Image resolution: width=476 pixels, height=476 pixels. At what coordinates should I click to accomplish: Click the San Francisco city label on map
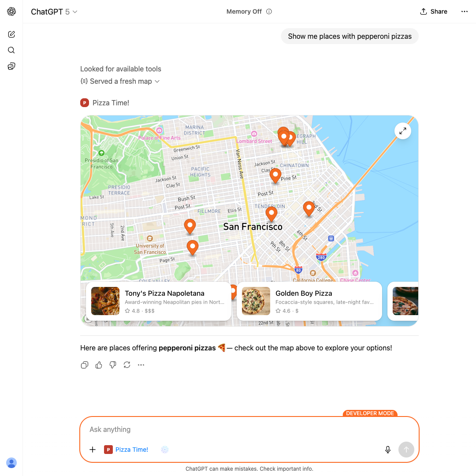(x=253, y=227)
